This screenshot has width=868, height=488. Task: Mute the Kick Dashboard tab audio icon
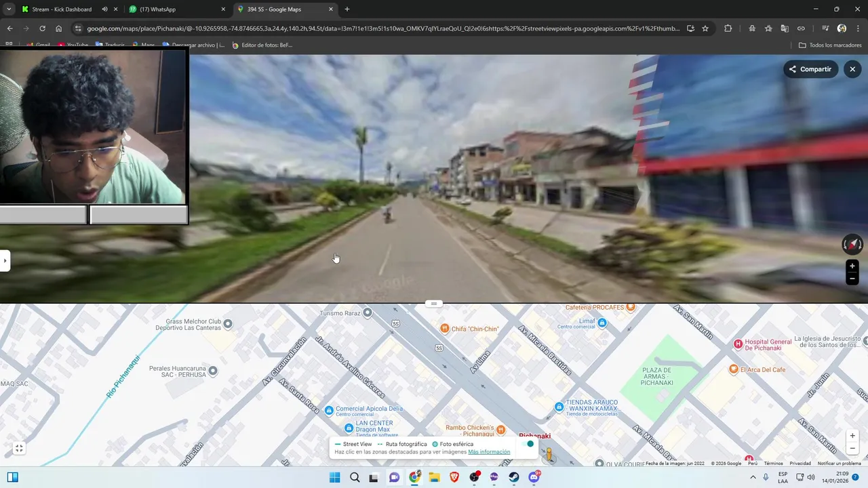(x=104, y=9)
